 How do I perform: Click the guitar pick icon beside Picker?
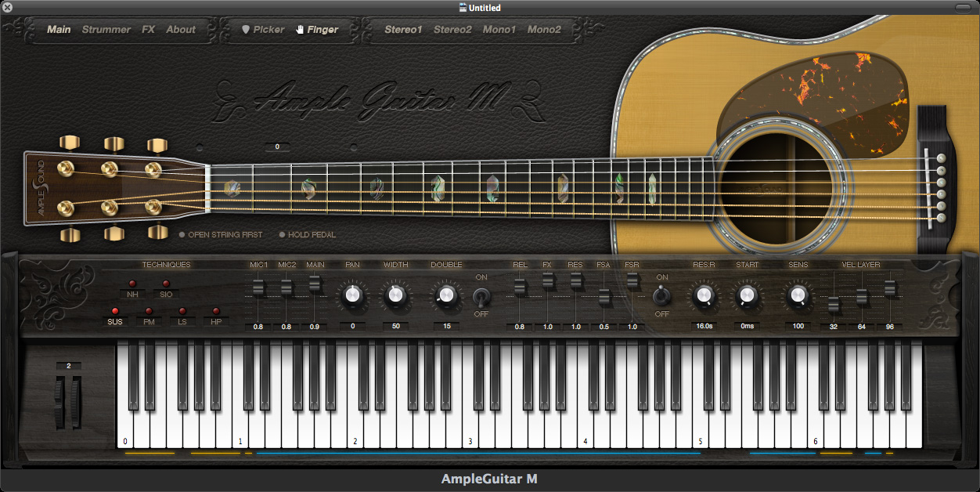pos(245,30)
